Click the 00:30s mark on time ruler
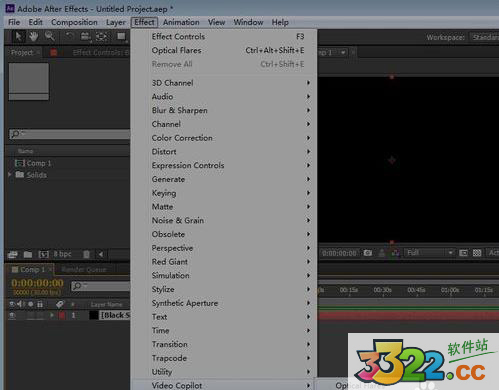This screenshot has width=499, height=390. click(x=382, y=290)
